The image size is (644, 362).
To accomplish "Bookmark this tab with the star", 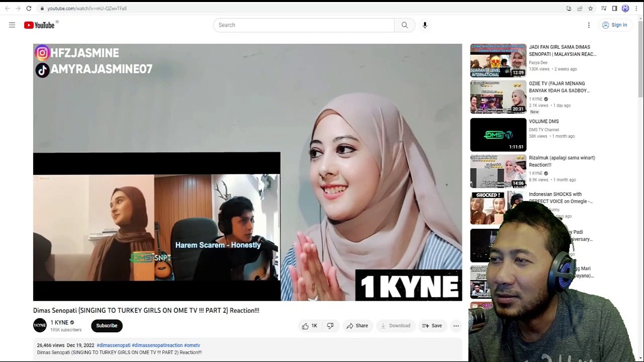I will pos(591,9).
